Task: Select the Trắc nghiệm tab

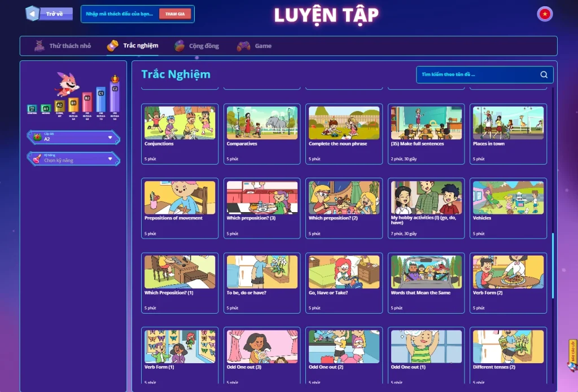Action: click(x=133, y=46)
